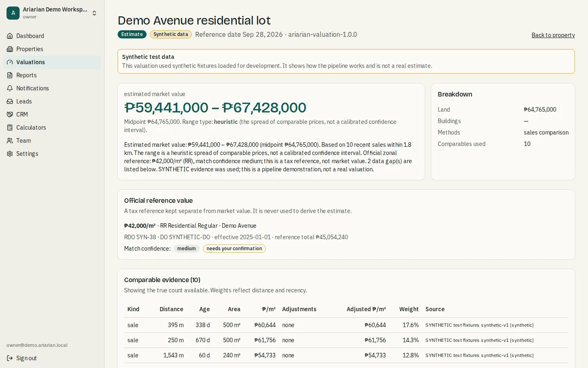Click the Sign out arrow icon
This screenshot has width=588, height=368.
point(10,358)
